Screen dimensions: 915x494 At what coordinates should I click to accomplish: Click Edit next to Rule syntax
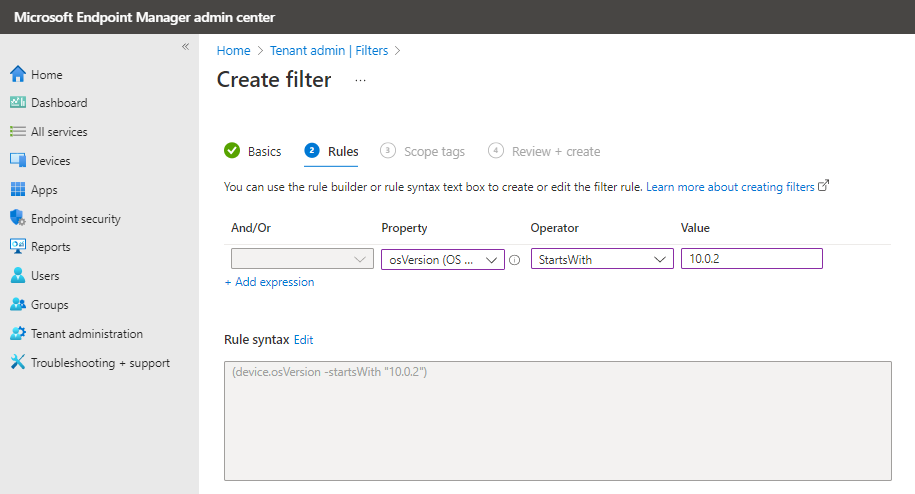click(303, 339)
